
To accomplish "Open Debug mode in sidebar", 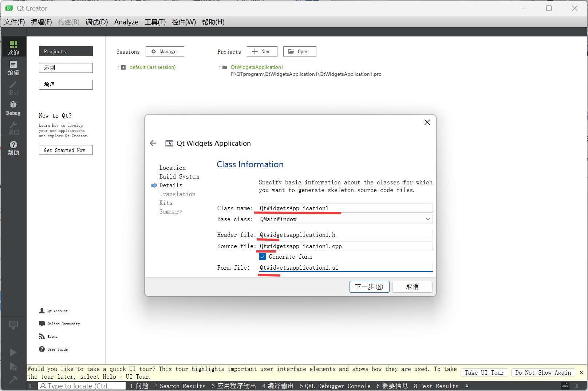I will [x=13, y=108].
